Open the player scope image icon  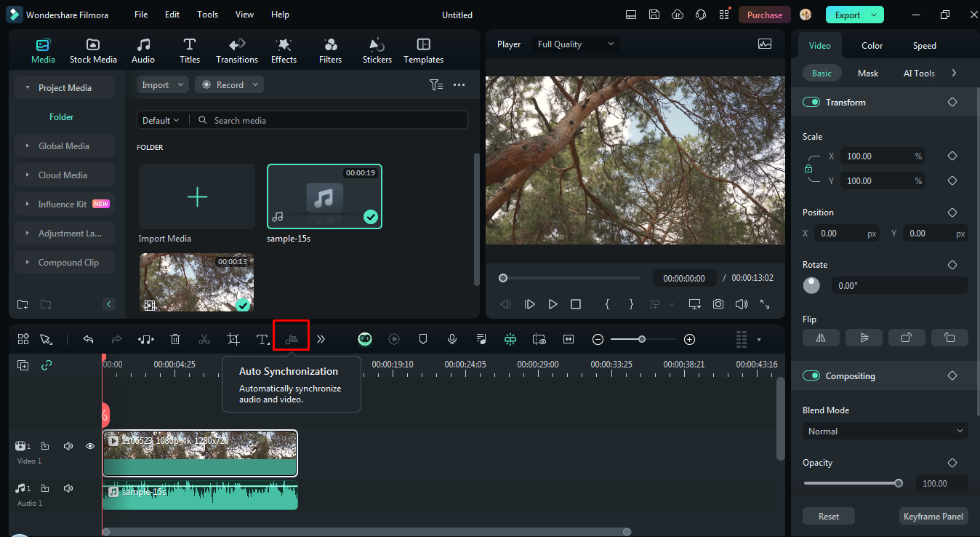[x=765, y=44]
